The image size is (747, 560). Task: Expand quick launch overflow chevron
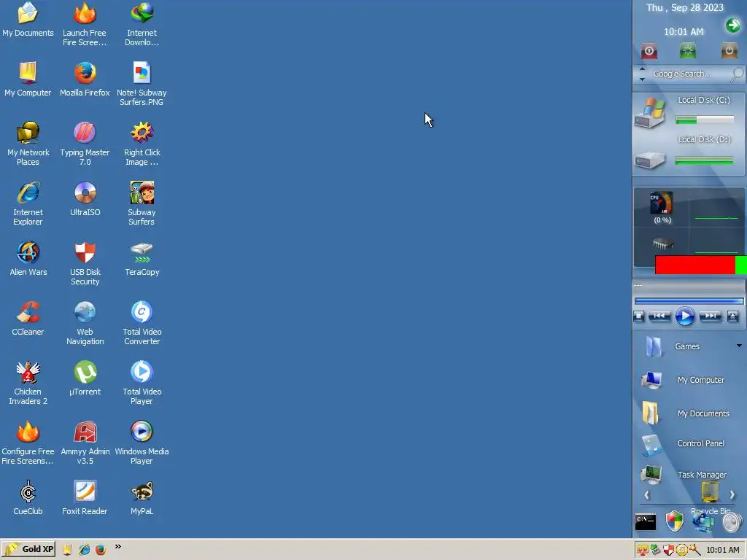click(x=117, y=547)
